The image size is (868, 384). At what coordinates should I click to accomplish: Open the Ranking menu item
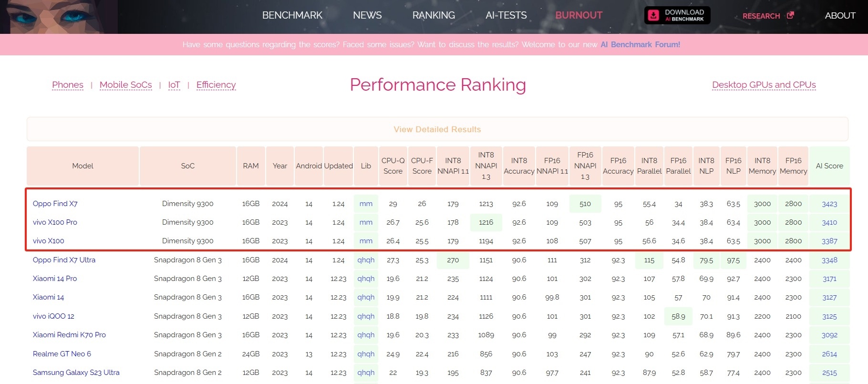click(x=433, y=15)
